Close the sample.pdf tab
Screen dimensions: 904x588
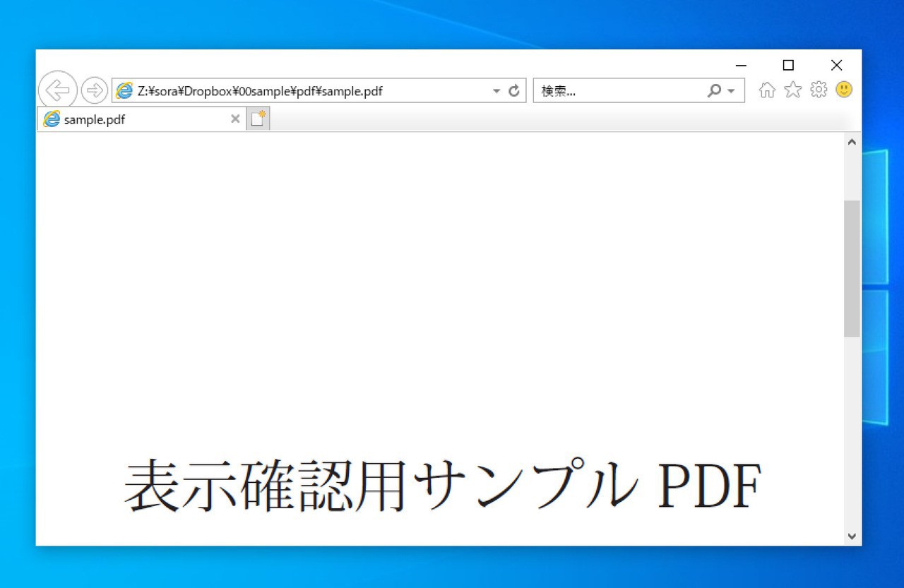pyautogui.click(x=235, y=119)
